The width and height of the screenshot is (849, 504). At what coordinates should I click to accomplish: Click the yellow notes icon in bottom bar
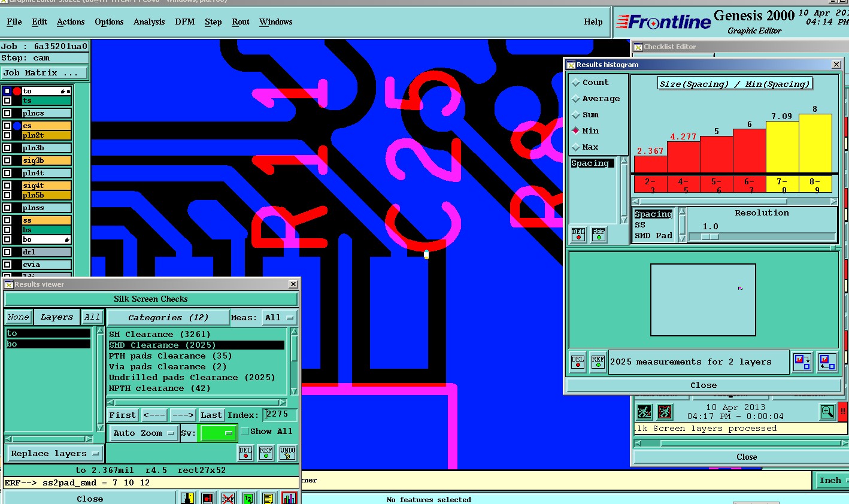point(268,498)
